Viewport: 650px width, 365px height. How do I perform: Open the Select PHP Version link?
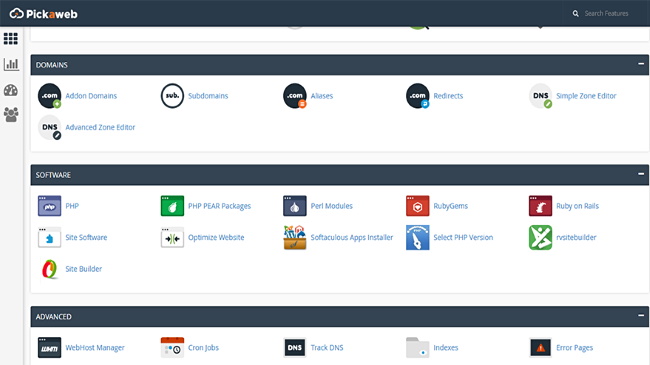463,237
